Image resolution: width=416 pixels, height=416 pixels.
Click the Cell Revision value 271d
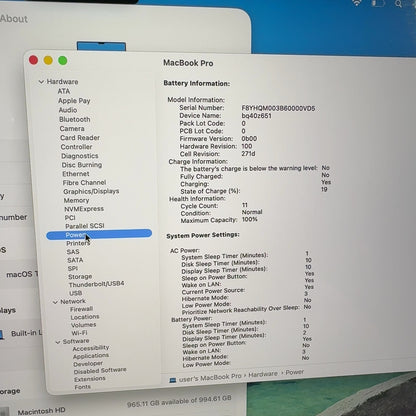pyautogui.click(x=248, y=154)
